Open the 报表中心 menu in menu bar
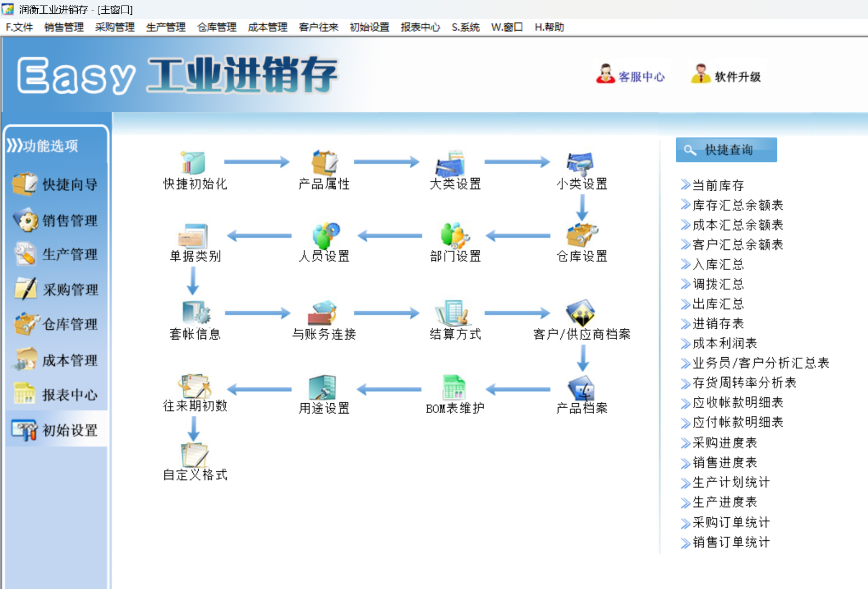Screen dimensions: 868x589 coord(420,27)
